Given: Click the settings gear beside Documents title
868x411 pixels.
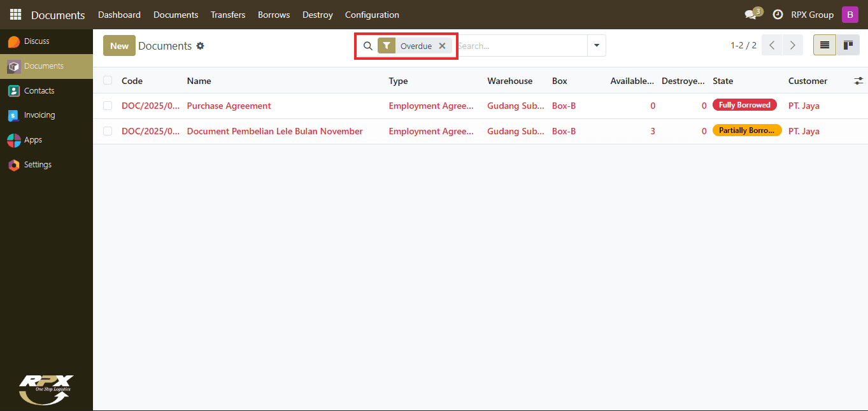Looking at the screenshot, I should tap(200, 46).
